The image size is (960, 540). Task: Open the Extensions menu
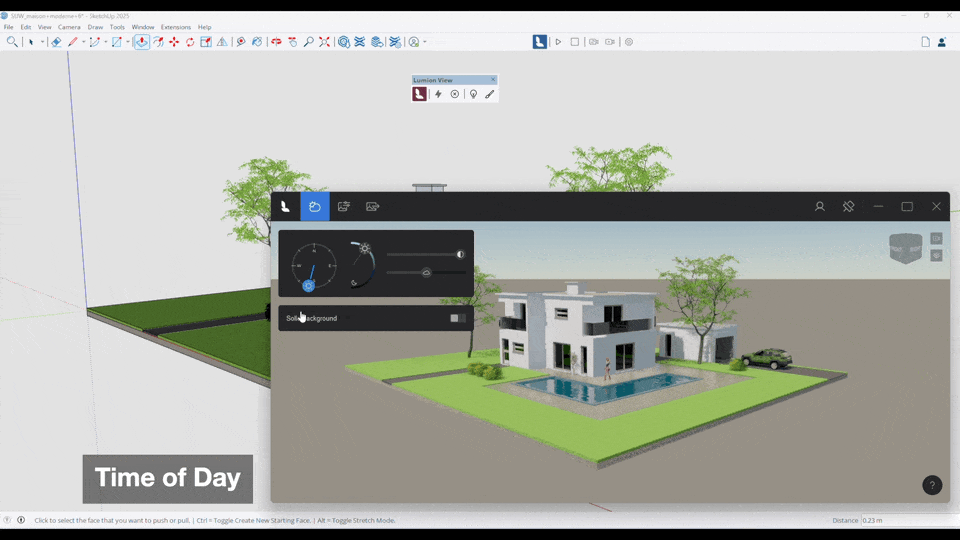click(175, 27)
